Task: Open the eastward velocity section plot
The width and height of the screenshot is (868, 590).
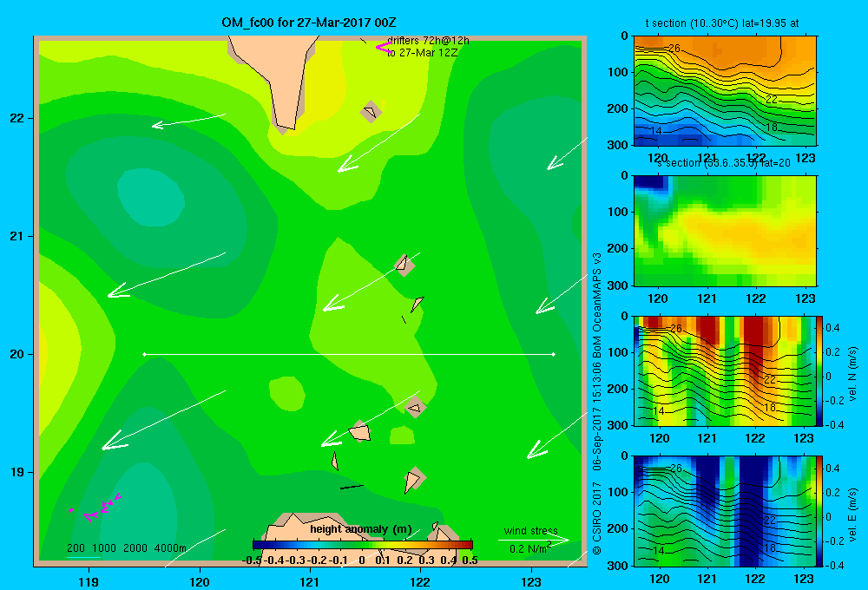Action: [725, 511]
